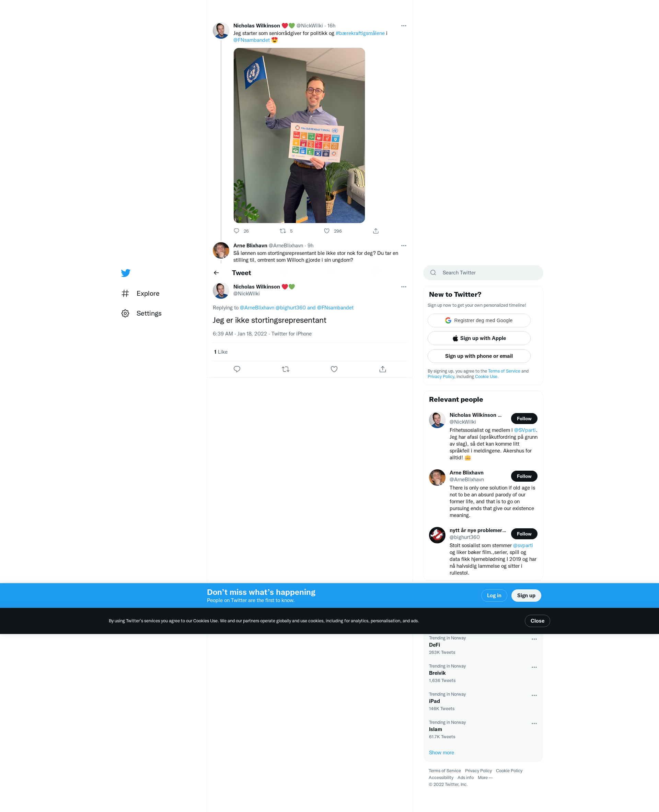Like the main tweet with heart icon
Image resolution: width=659 pixels, height=812 pixels.
pyautogui.click(x=334, y=369)
